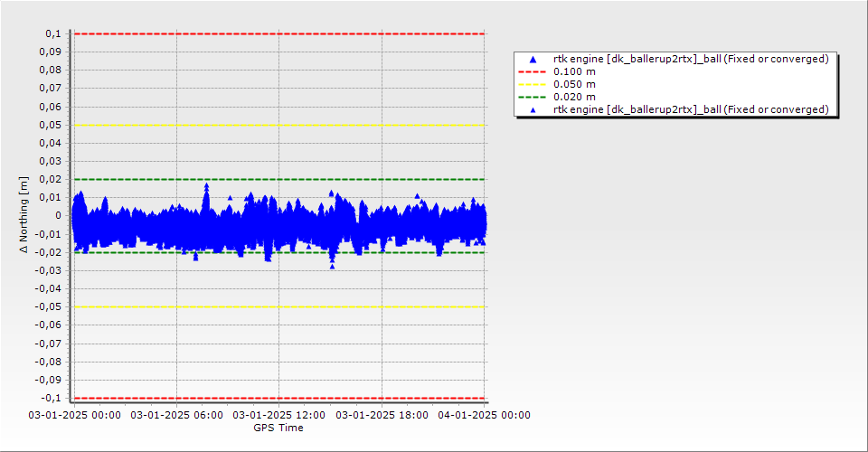Select the 0.050 m legend label

(575, 84)
